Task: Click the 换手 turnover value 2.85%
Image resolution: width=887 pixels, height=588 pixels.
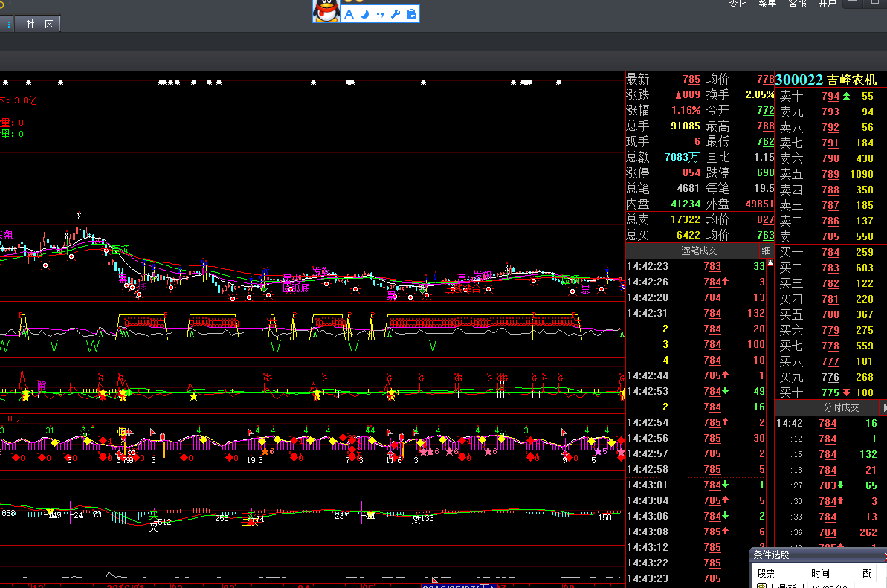Action: (x=760, y=95)
